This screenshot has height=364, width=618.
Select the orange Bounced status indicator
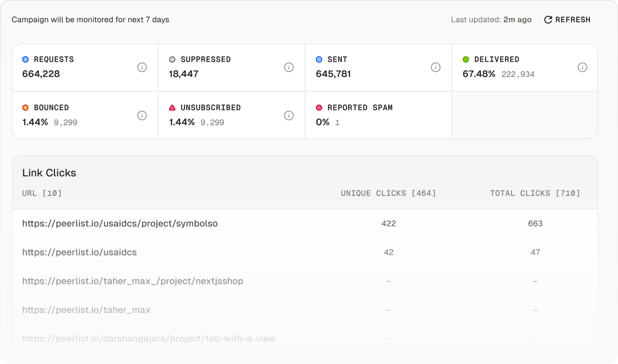[26, 107]
